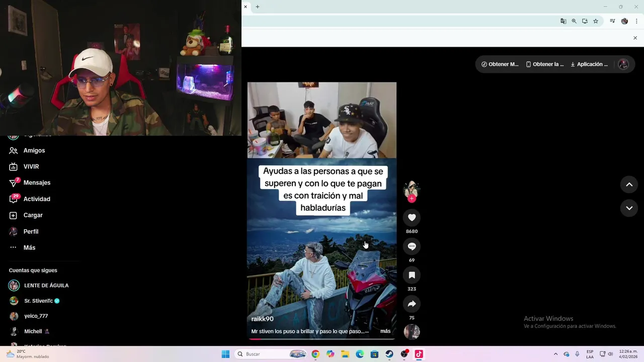Screen dimensions: 644x362
Task: Open the Chrome profile avatar
Action: (624, 21)
